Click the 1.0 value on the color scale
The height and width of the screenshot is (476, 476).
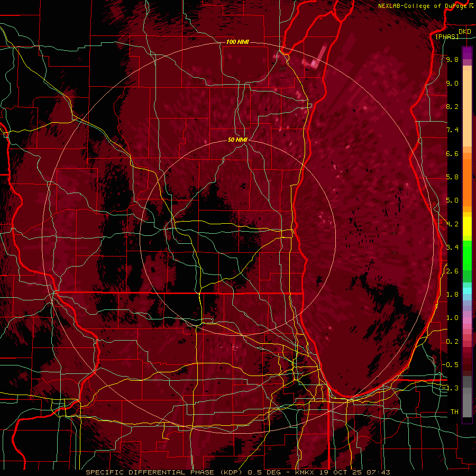[x=452, y=318]
